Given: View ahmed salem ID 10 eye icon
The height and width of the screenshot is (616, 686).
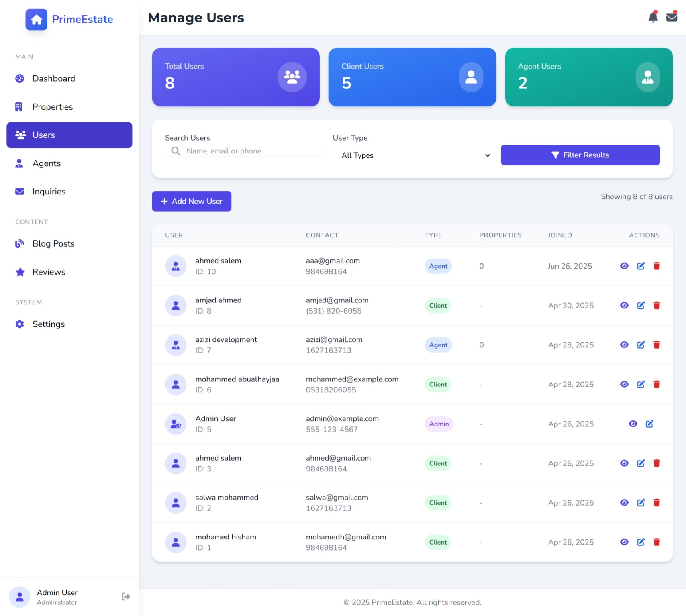Looking at the screenshot, I should point(624,266).
